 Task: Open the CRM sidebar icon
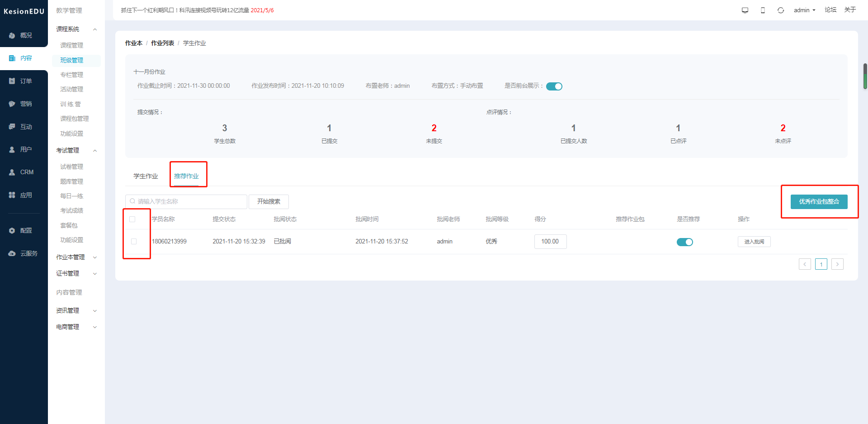pyautogui.click(x=12, y=172)
